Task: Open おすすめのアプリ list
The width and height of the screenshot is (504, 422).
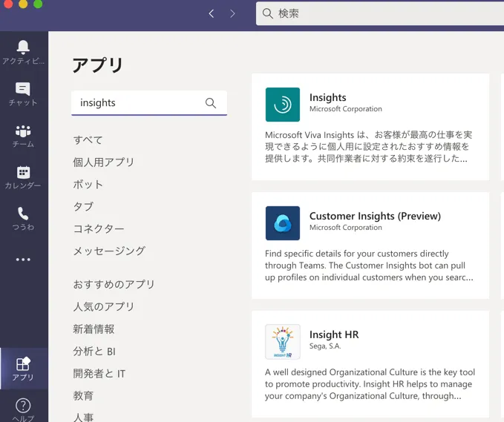Action: click(x=114, y=284)
